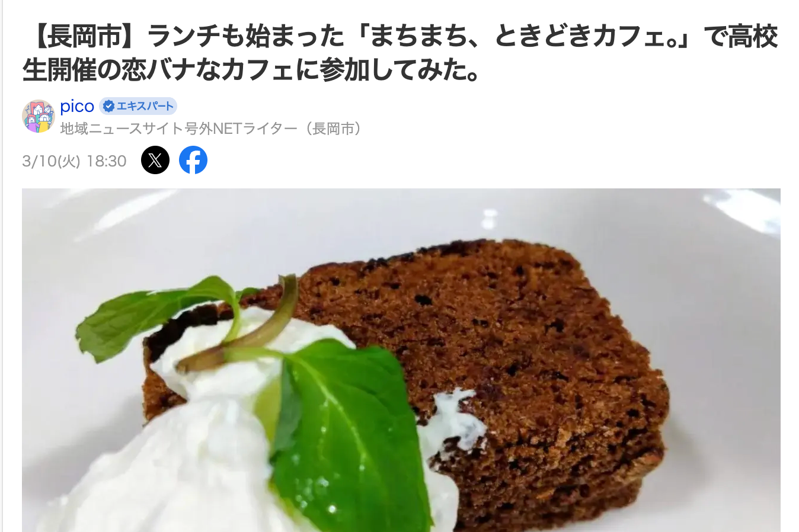Click the 【長岡市】 tag in headline
The width and height of the screenshot is (799, 532).
point(84,37)
